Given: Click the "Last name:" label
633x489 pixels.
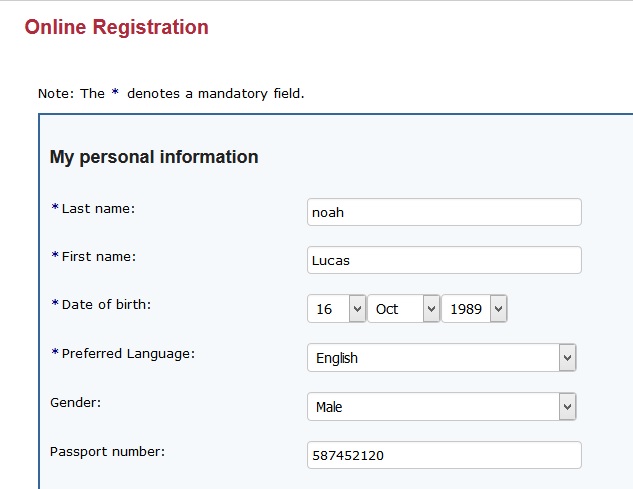Looking at the screenshot, I should click(98, 208).
